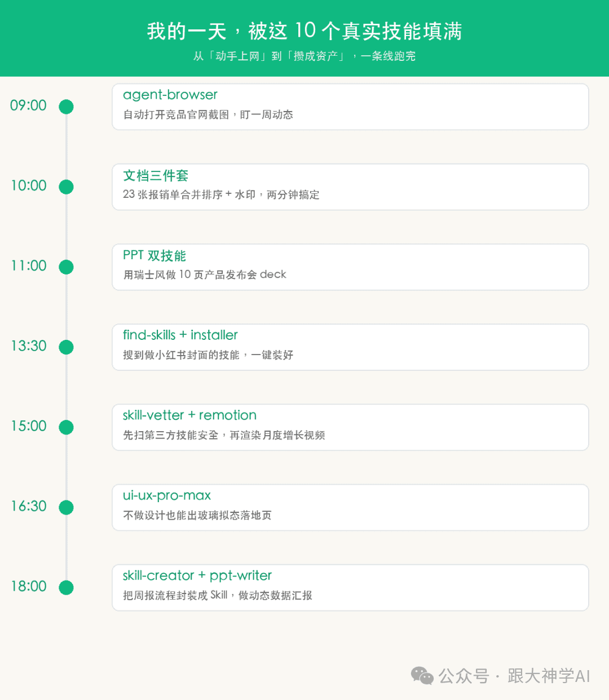This screenshot has width=609, height=700.
Task: Open the 文档三件套 card
Action: (350, 187)
